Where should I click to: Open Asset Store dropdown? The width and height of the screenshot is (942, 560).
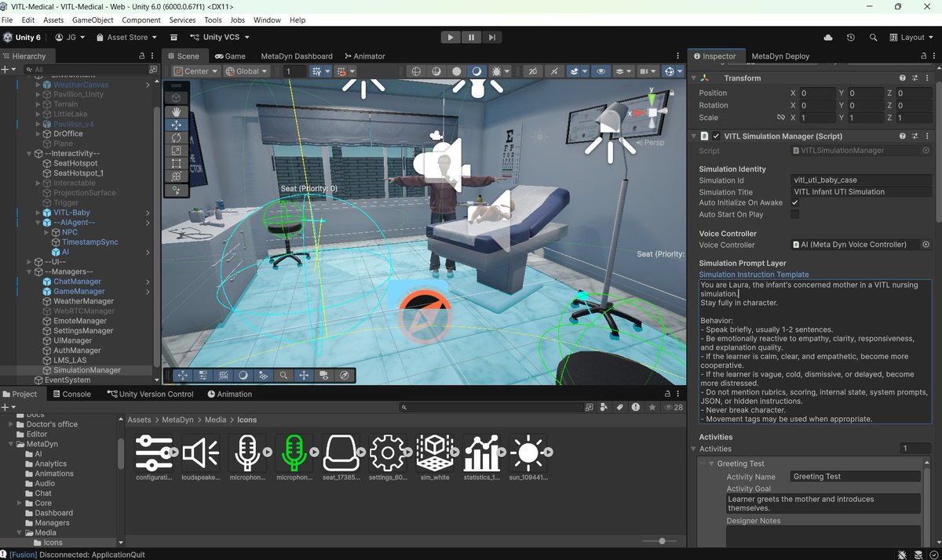point(126,37)
